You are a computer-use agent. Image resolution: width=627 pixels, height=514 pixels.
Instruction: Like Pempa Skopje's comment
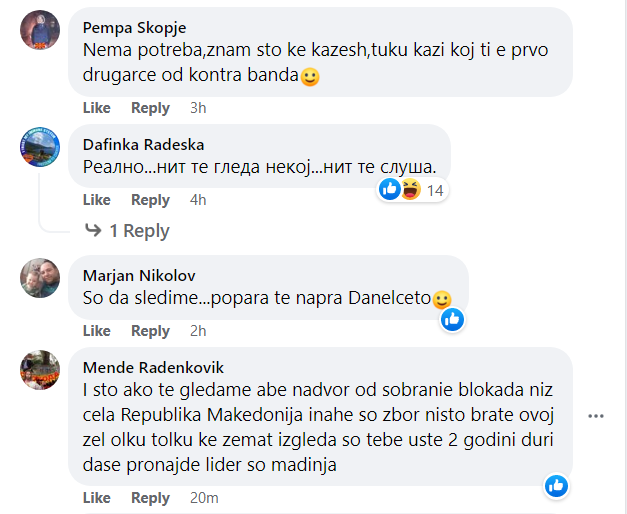[97, 108]
